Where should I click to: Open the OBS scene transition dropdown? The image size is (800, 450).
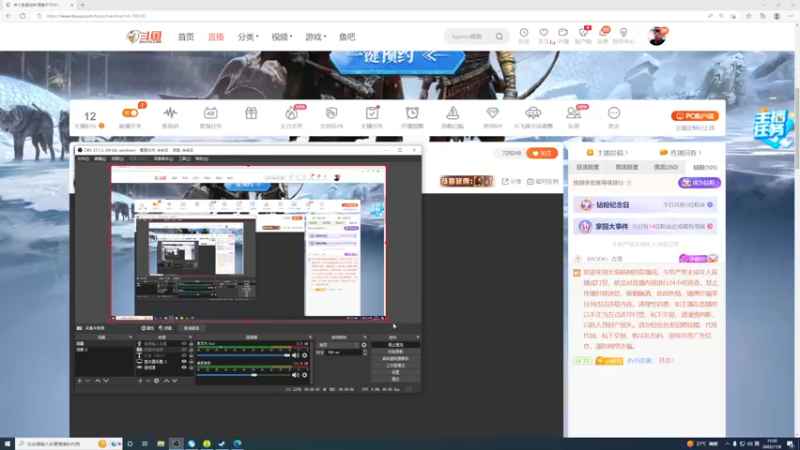tap(337, 345)
